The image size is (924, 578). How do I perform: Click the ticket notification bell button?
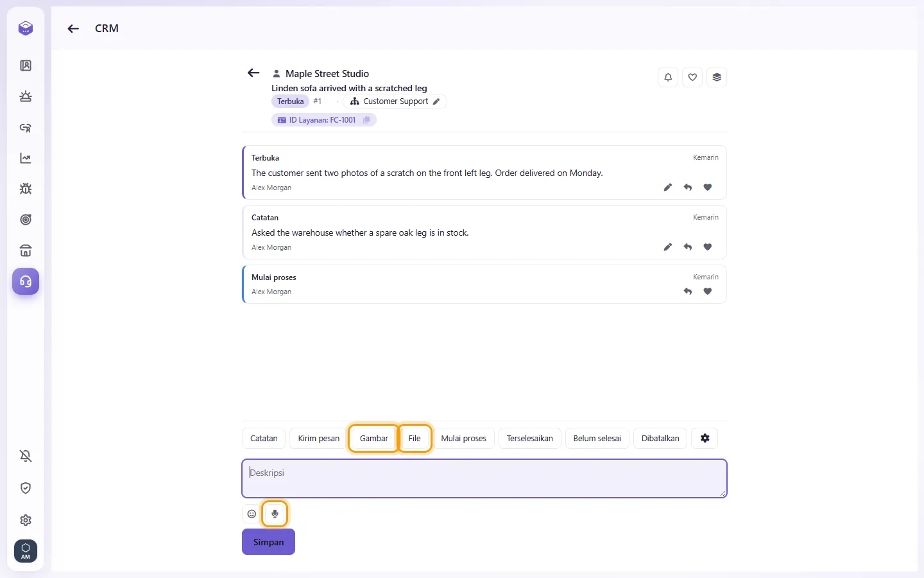pyautogui.click(x=668, y=77)
